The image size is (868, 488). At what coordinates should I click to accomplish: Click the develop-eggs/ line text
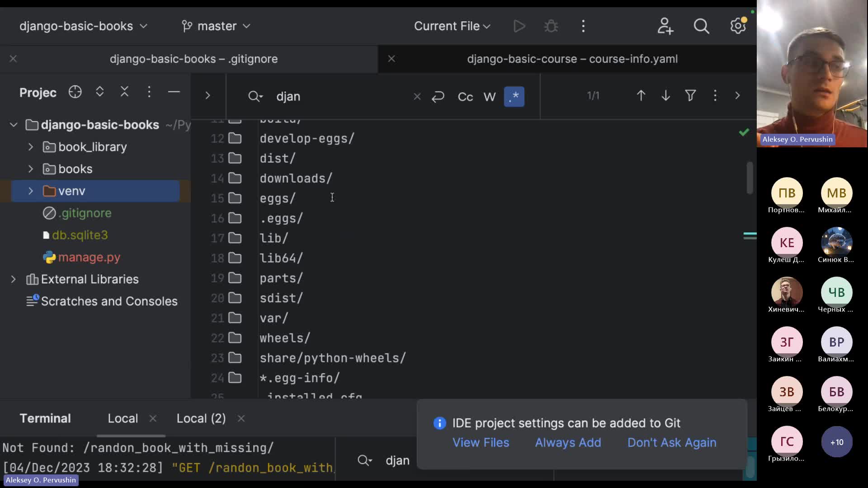pos(307,139)
